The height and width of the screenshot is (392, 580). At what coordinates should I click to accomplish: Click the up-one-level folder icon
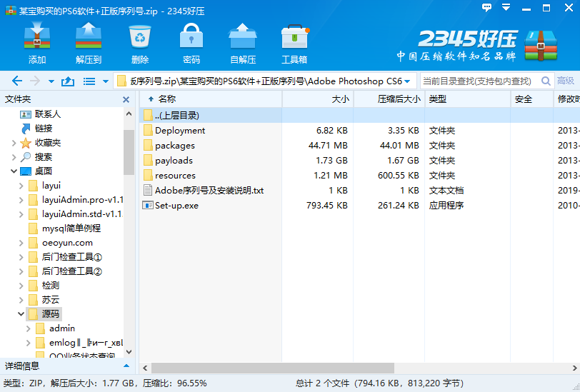[x=68, y=81]
